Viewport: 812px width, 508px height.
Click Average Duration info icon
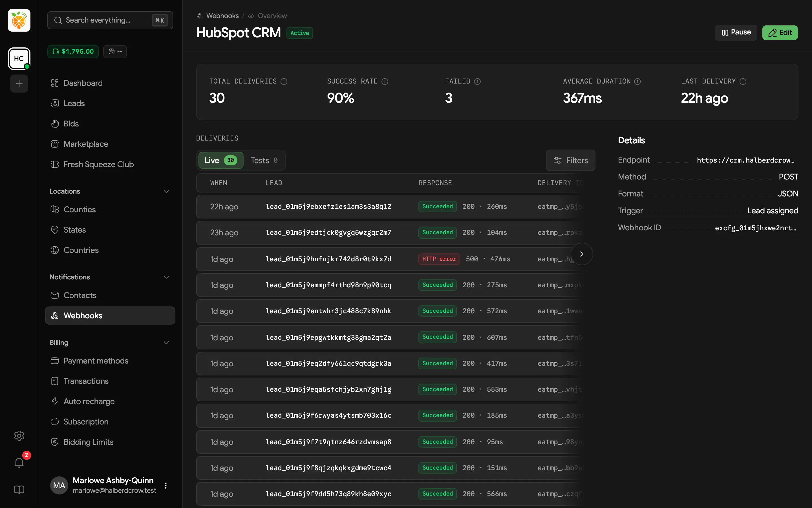(x=637, y=81)
